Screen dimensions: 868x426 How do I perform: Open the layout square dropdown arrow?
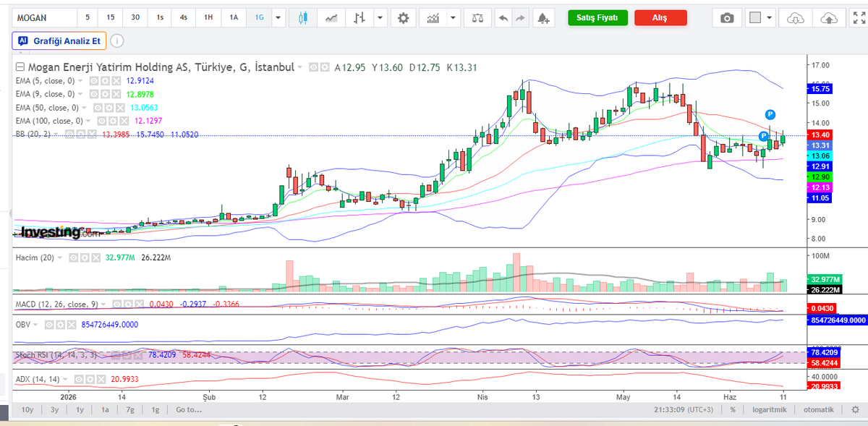[770, 18]
